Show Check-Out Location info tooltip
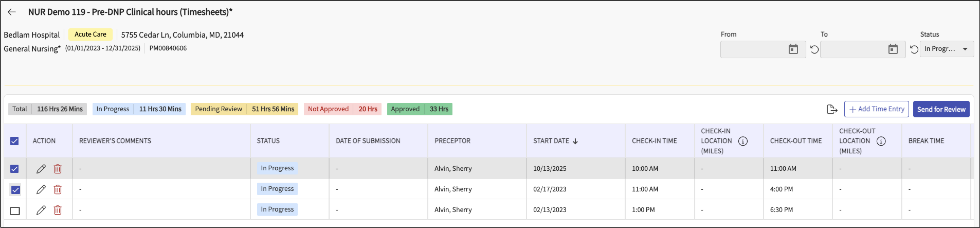The image size is (980, 228). click(x=881, y=141)
